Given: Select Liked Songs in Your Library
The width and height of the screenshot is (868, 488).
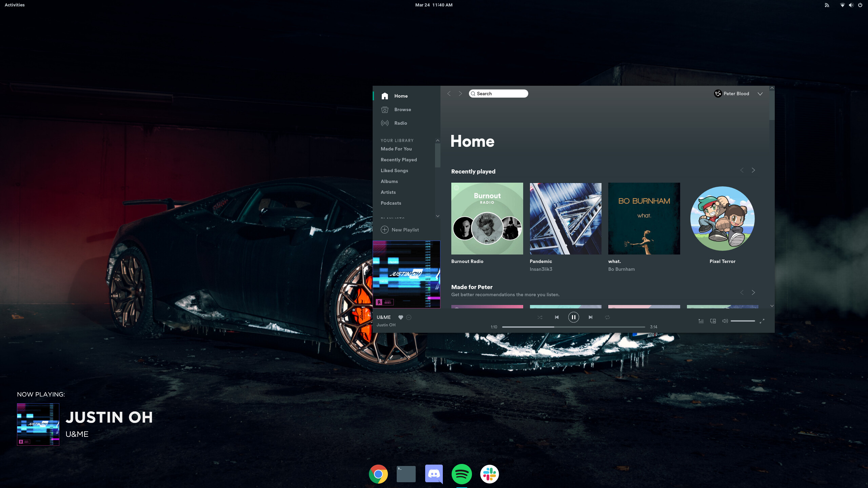Looking at the screenshot, I should [x=394, y=170].
